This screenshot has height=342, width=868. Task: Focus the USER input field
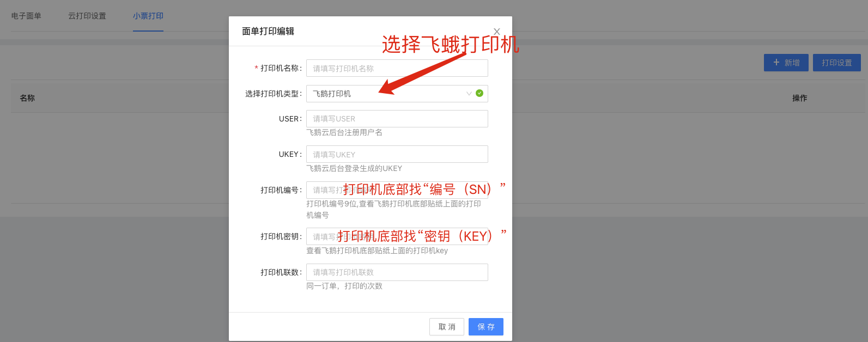397,119
